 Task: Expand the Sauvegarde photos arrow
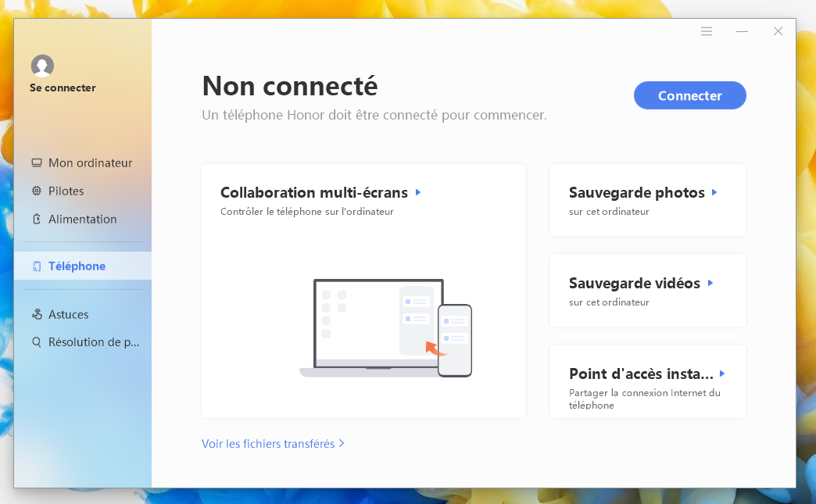[715, 192]
